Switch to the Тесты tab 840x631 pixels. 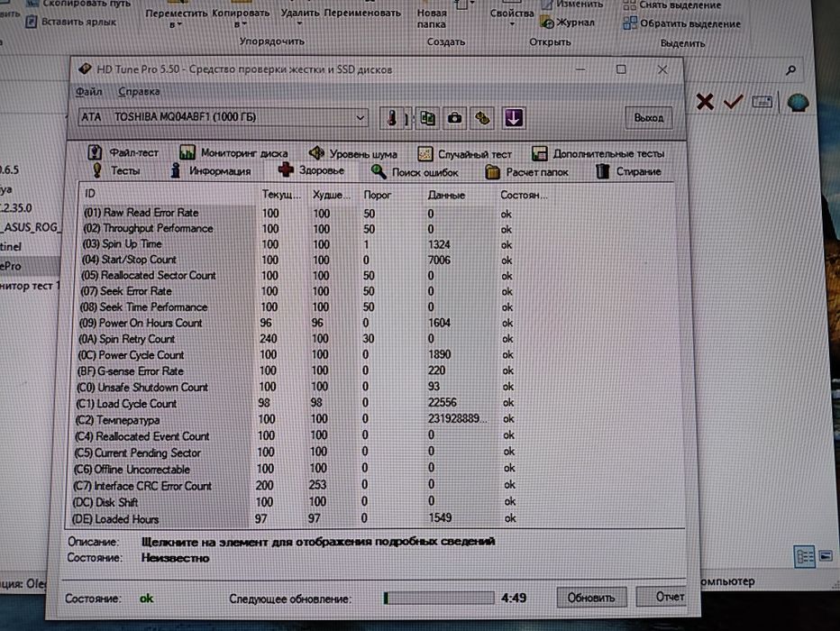pyautogui.click(x=115, y=170)
